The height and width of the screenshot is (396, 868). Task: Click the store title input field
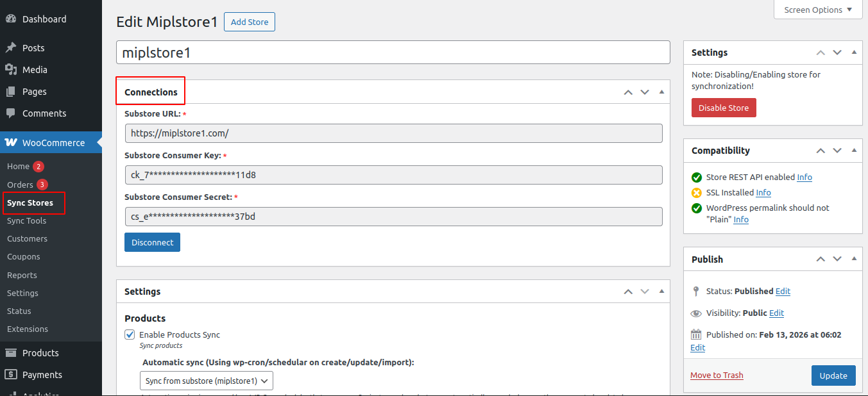pos(393,53)
